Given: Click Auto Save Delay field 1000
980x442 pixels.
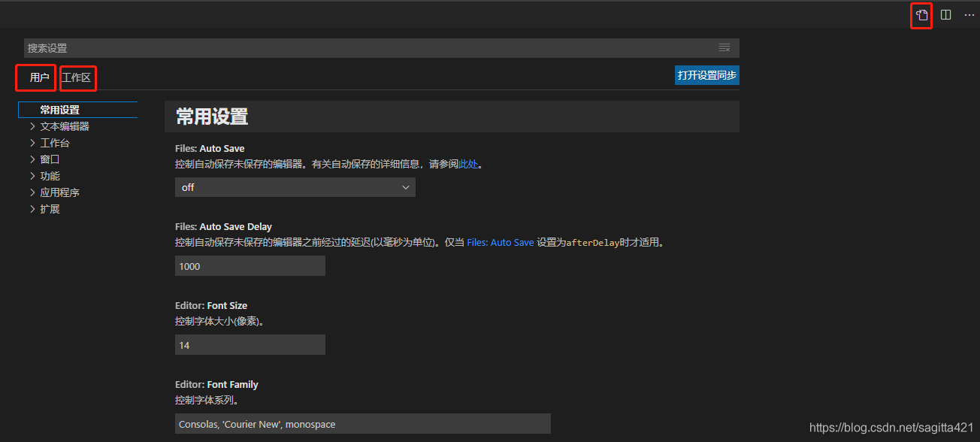Looking at the screenshot, I should point(250,266).
